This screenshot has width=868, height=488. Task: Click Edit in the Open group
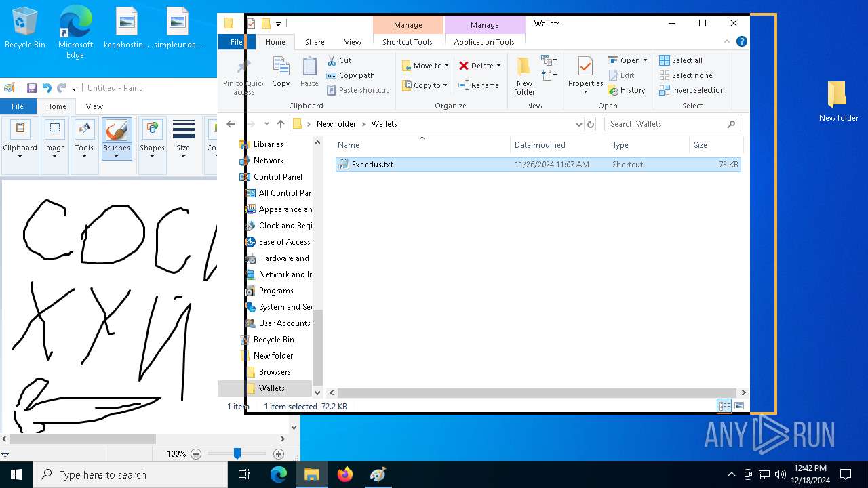(621, 75)
